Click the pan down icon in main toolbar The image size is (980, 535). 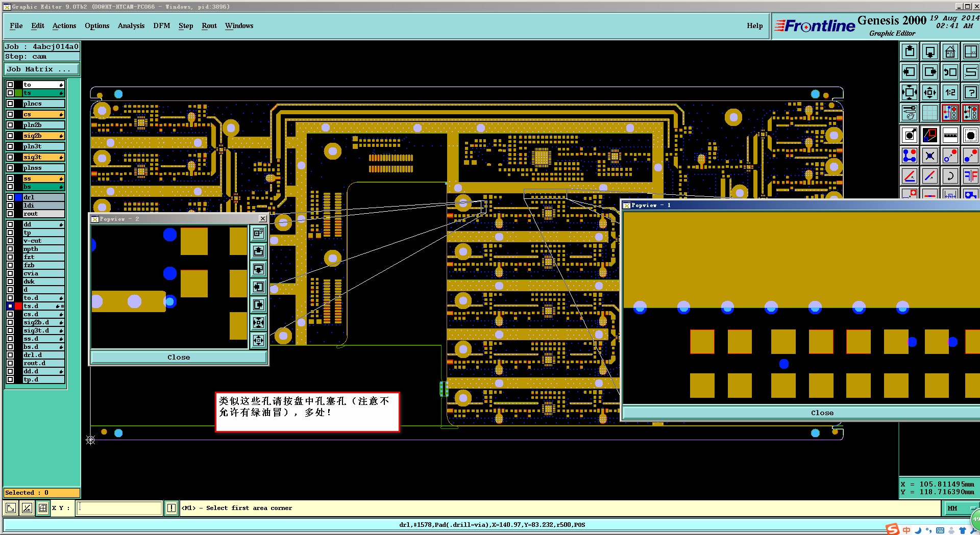point(930,52)
